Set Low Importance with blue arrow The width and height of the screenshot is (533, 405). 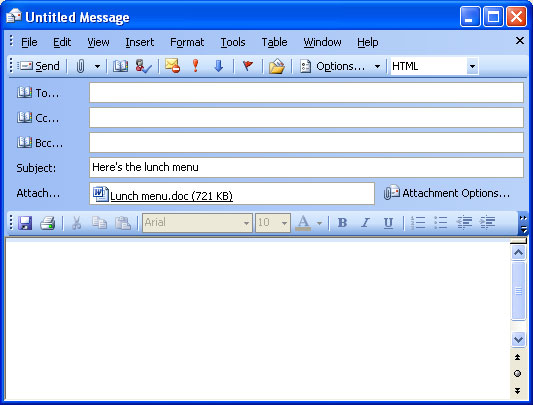219,66
